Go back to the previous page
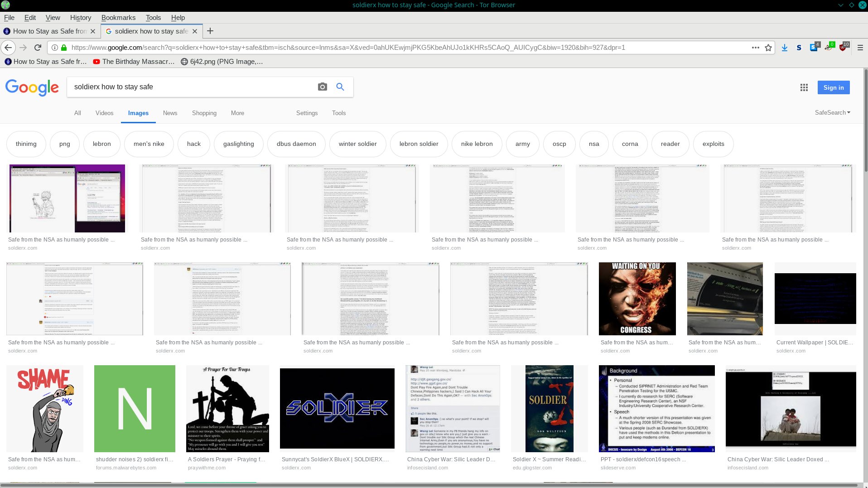 (8, 48)
